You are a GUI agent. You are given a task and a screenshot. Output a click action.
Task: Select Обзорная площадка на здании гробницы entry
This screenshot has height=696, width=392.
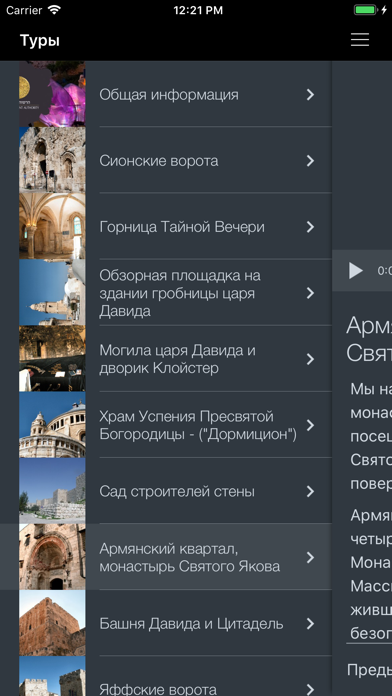coord(175,293)
